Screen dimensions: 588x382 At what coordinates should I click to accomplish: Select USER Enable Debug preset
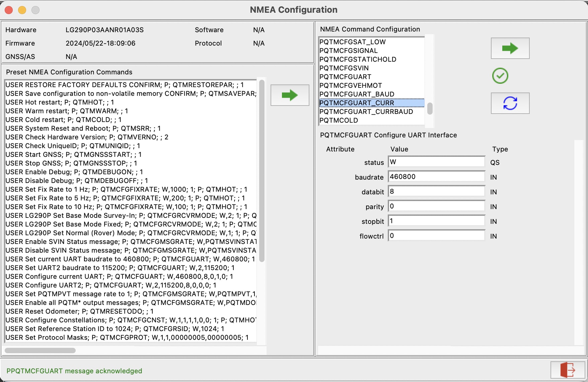click(x=131, y=172)
